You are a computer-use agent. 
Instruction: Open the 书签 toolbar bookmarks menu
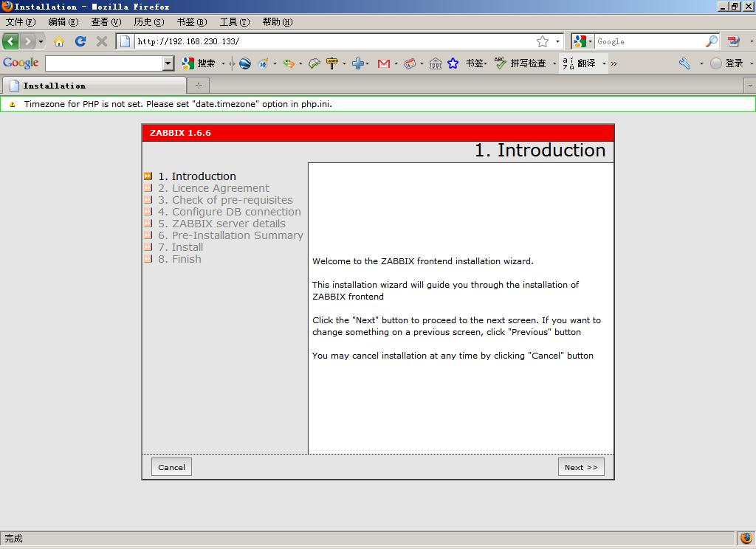click(476, 63)
